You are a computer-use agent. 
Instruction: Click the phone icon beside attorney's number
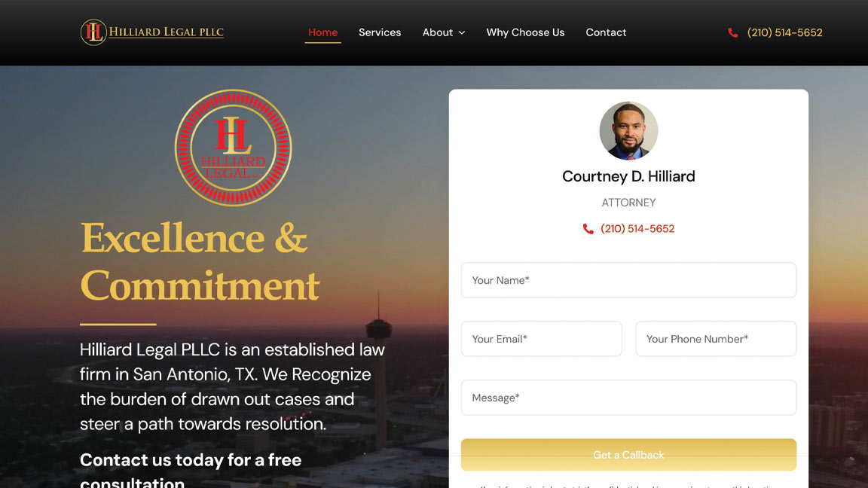(x=588, y=228)
